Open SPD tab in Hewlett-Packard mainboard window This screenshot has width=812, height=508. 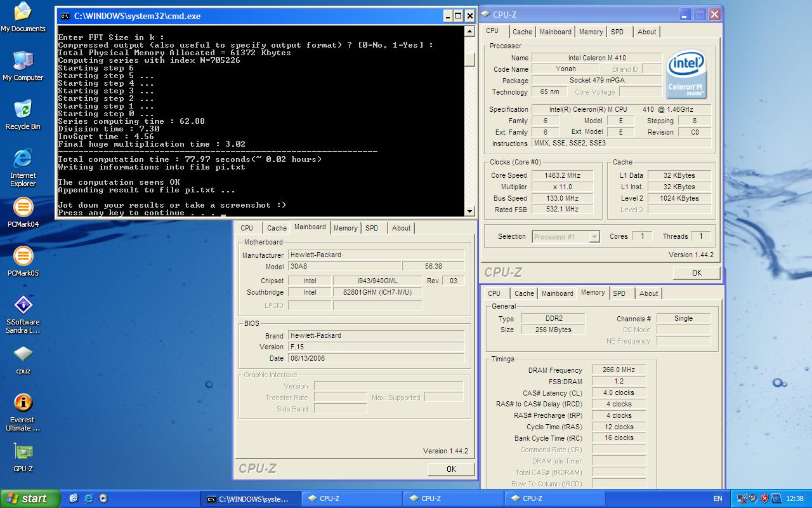click(372, 228)
